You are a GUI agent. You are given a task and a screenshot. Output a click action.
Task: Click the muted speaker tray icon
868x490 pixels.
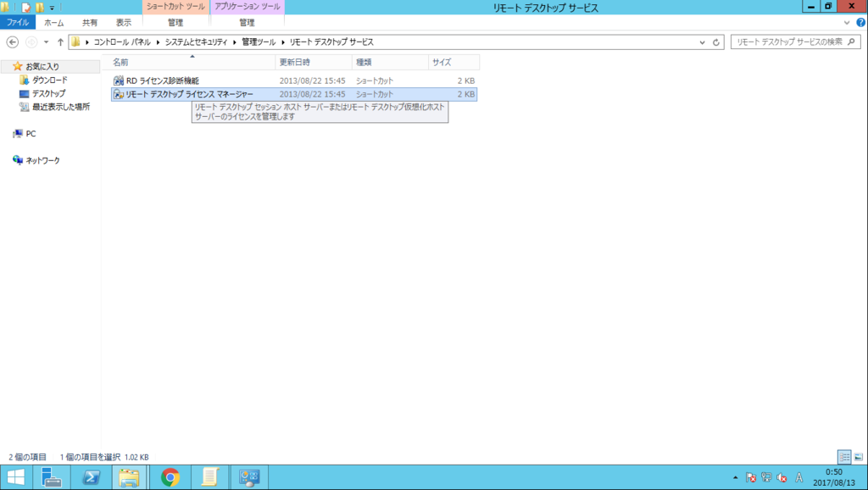[782, 477]
